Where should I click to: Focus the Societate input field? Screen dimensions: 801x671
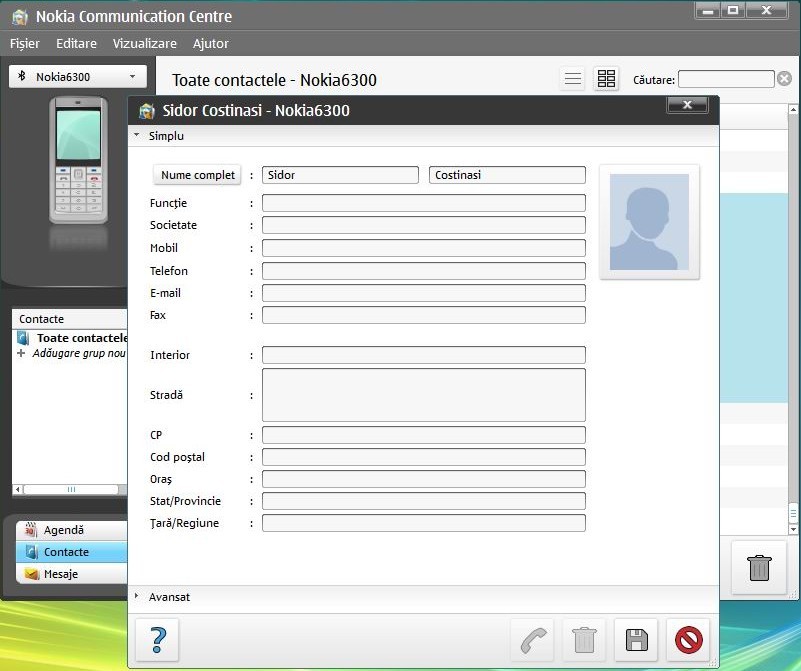tap(423, 225)
